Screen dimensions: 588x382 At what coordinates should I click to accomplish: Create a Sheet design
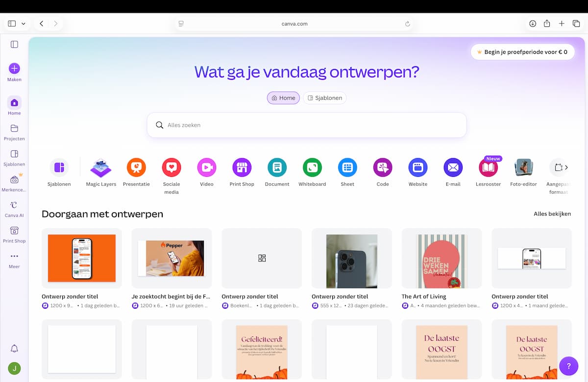[347, 167]
